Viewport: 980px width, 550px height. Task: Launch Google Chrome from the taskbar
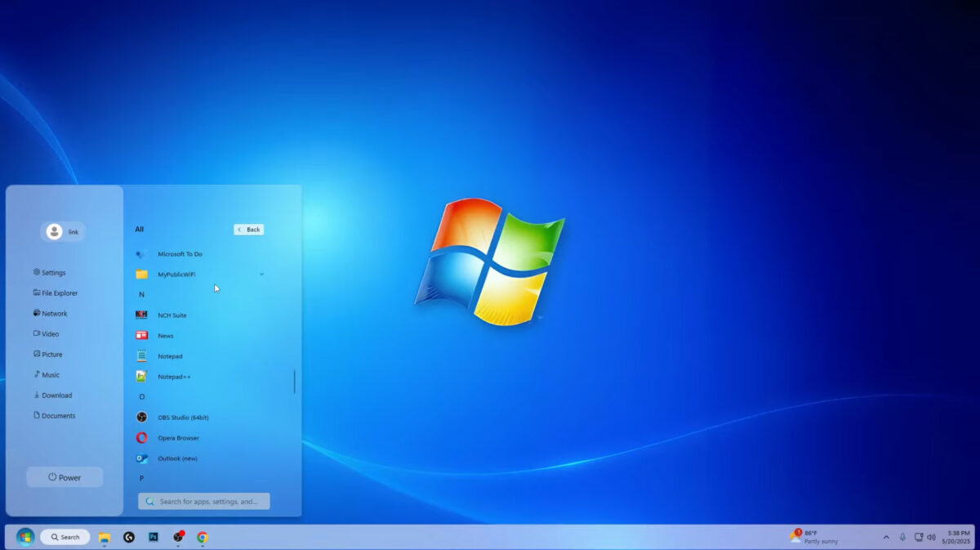pos(201,537)
